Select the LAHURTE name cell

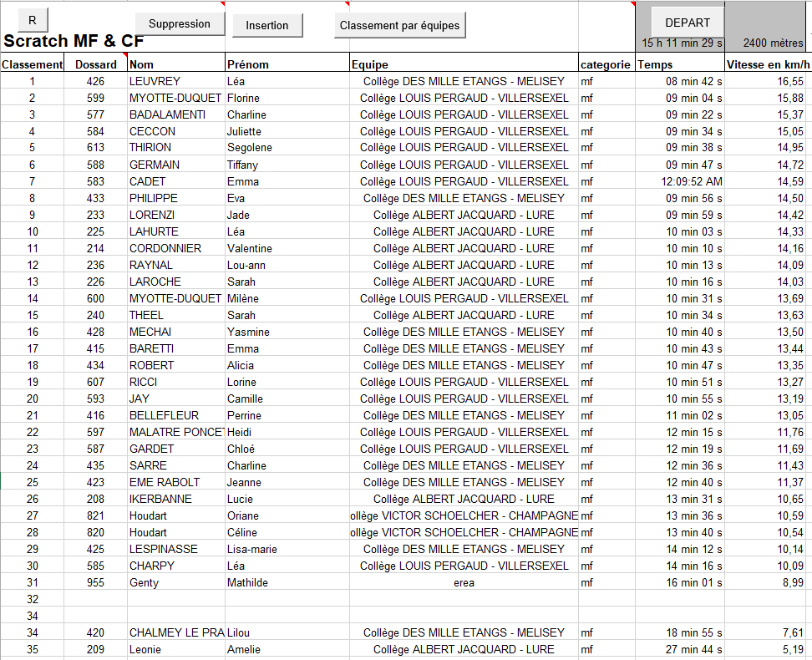tap(176, 231)
